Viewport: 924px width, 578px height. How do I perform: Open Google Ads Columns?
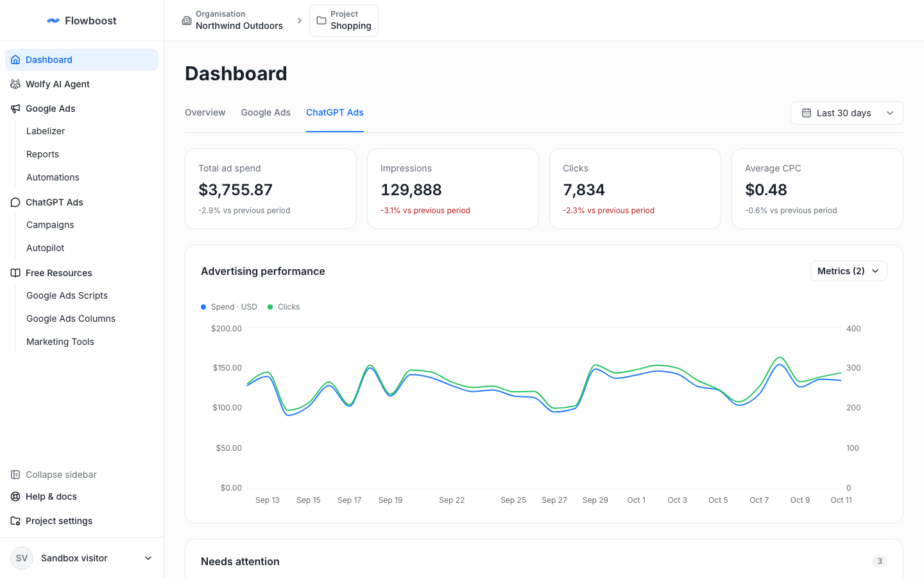click(x=71, y=319)
